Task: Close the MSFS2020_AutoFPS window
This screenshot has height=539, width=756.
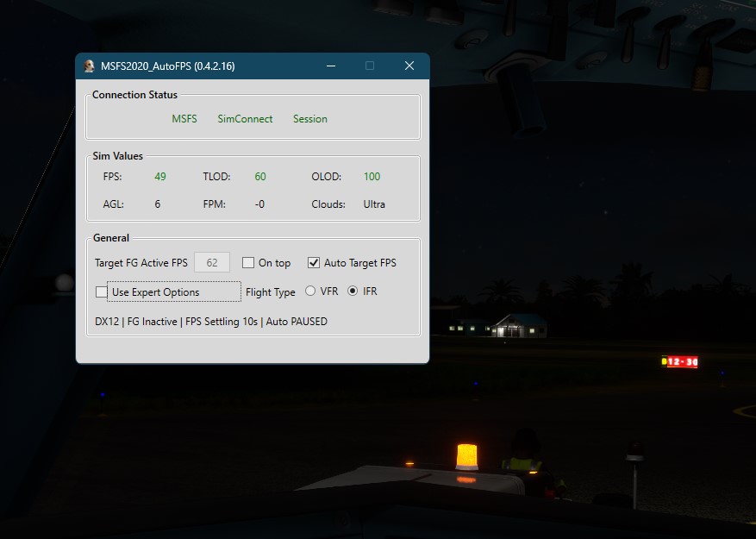Action: (x=409, y=66)
